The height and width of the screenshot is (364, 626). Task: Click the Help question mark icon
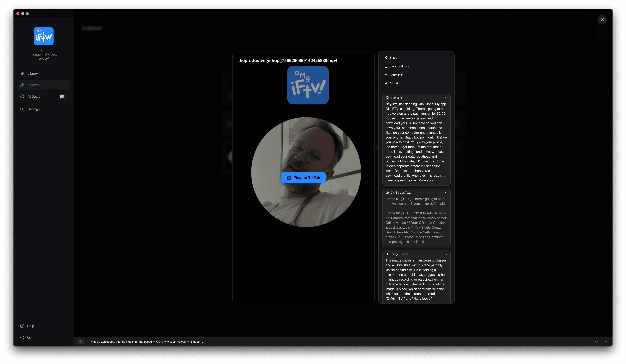point(22,326)
